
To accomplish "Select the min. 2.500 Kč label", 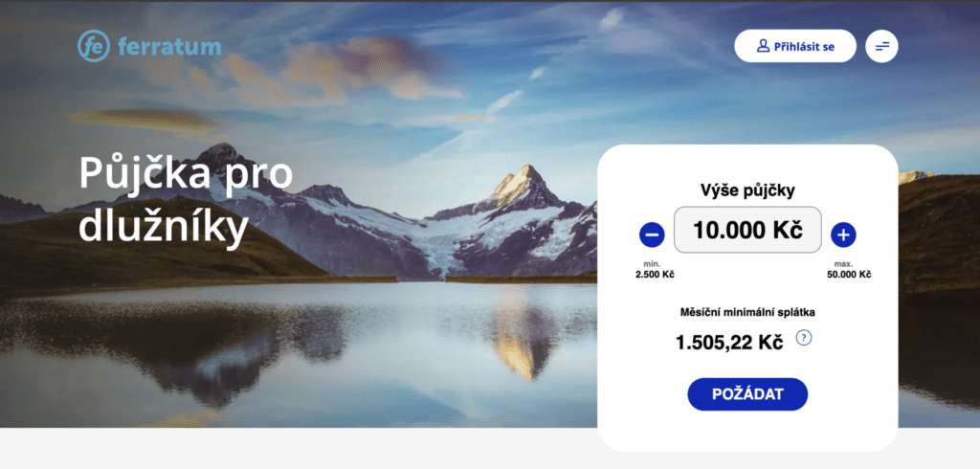I will click(655, 270).
